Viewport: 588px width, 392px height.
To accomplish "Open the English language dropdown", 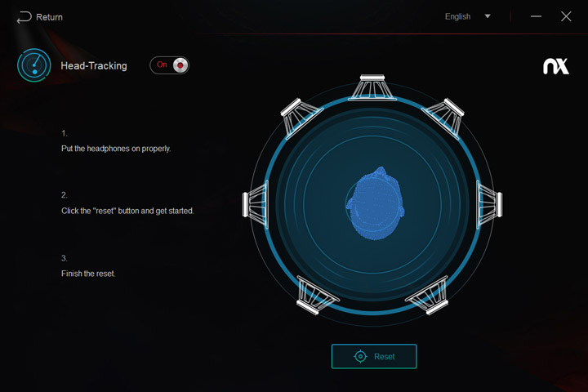I will click(467, 16).
